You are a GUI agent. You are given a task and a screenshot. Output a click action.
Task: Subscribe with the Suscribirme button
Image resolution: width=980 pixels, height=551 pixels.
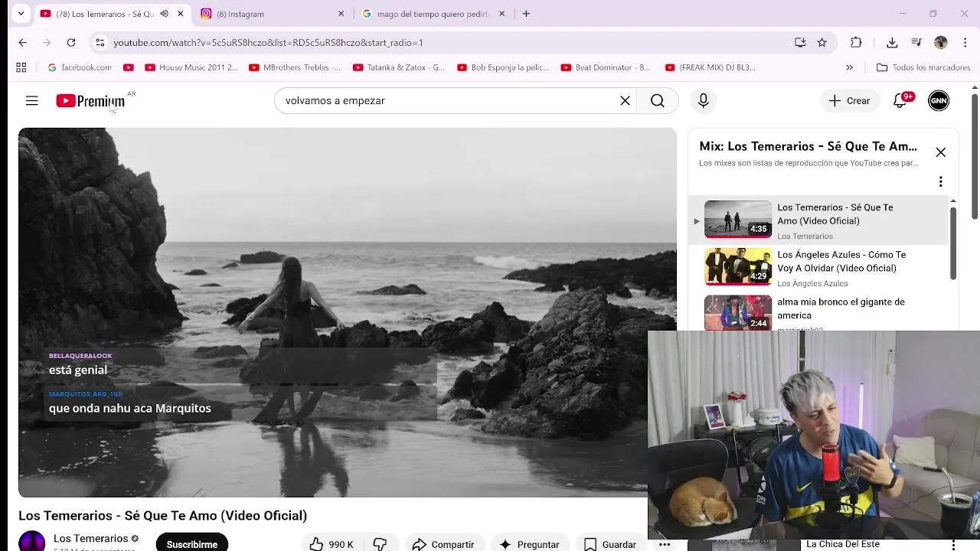(x=192, y=543)
